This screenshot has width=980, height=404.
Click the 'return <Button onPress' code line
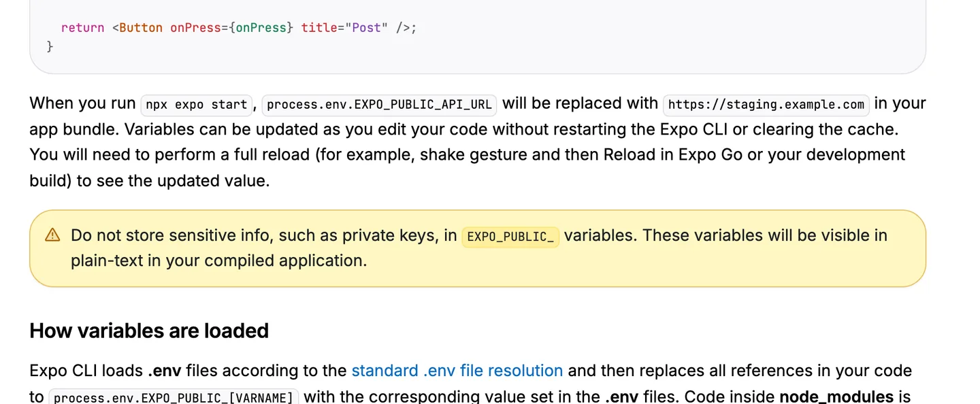click(x=239, y=28)
